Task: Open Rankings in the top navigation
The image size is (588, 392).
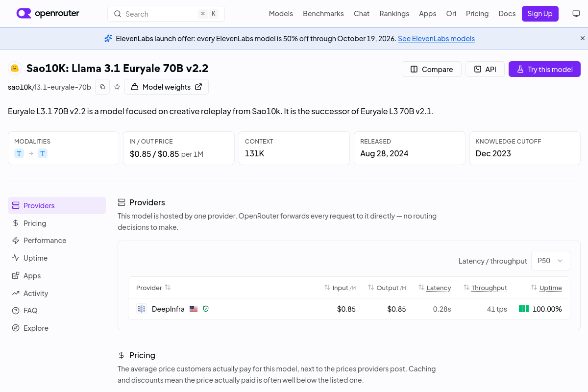Action: point(394,14)
